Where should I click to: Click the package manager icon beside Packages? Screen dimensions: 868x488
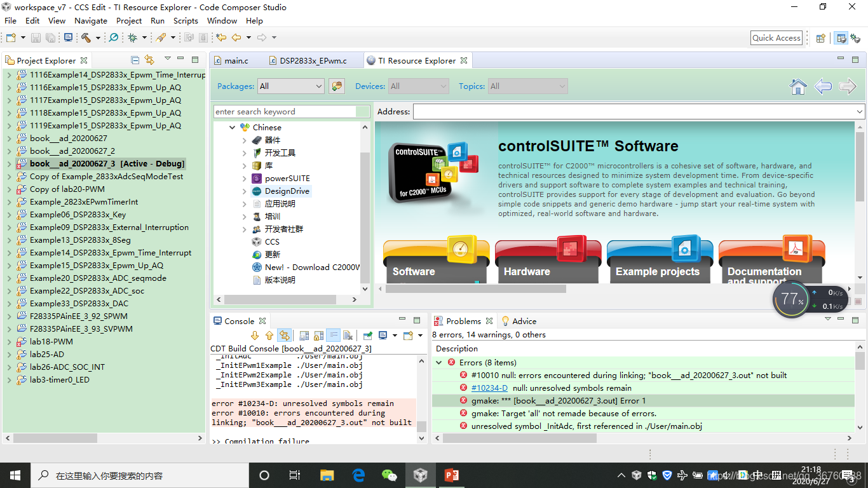337,86
